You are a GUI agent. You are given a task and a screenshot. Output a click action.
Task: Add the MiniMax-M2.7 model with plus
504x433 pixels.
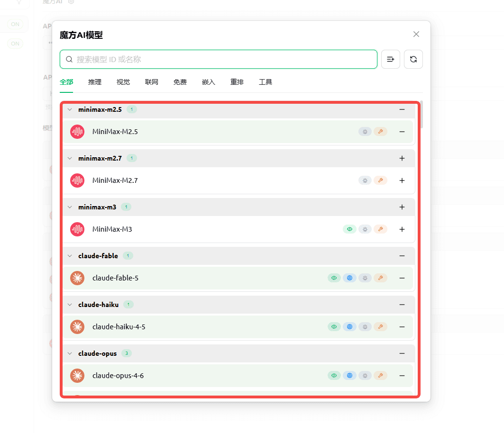pyautogui.click(x=402, y=180)
